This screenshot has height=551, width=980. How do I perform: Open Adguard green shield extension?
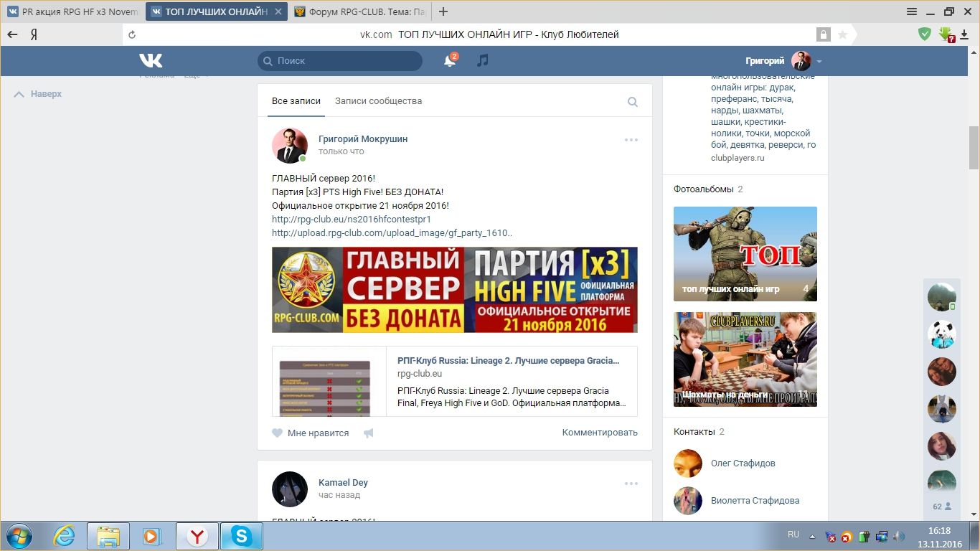click(x=925, y=34)
